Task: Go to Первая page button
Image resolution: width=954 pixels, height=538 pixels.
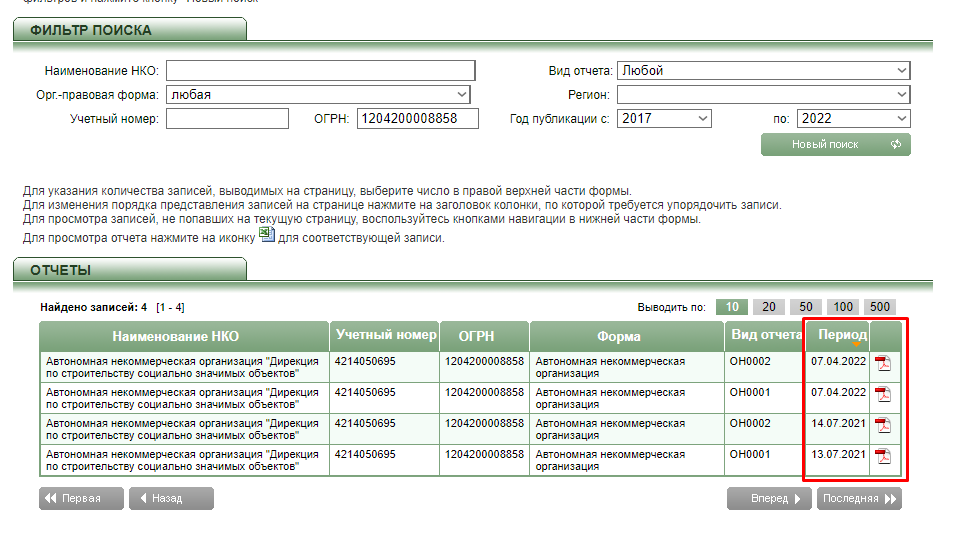Action: (82, 498)
